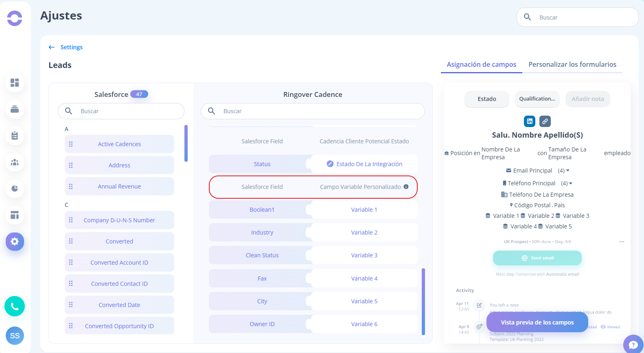This screenshot has width=644, height=353.
Task: Click the Variable 1 row
Action: (x=364, y=210)
